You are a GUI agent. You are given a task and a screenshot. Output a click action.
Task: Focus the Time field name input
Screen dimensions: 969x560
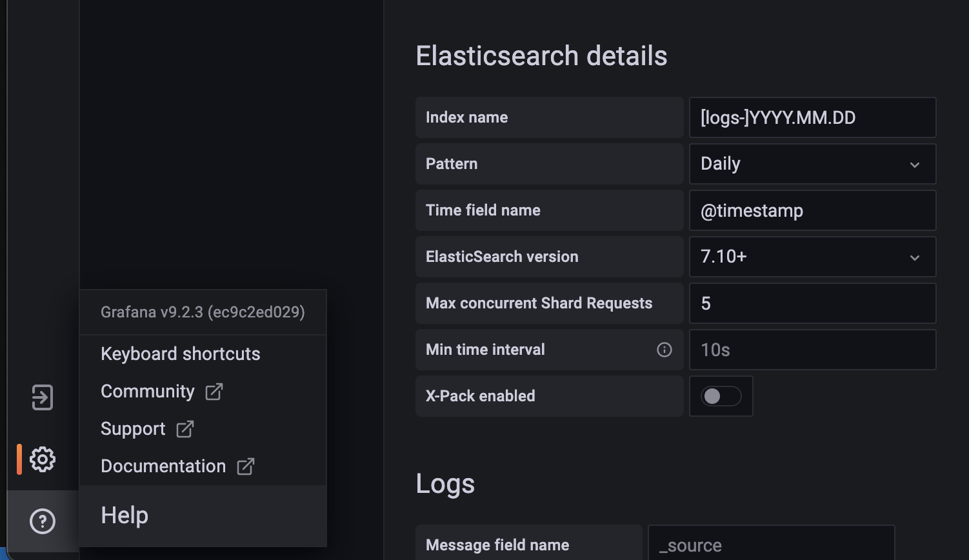pos(812,210)
